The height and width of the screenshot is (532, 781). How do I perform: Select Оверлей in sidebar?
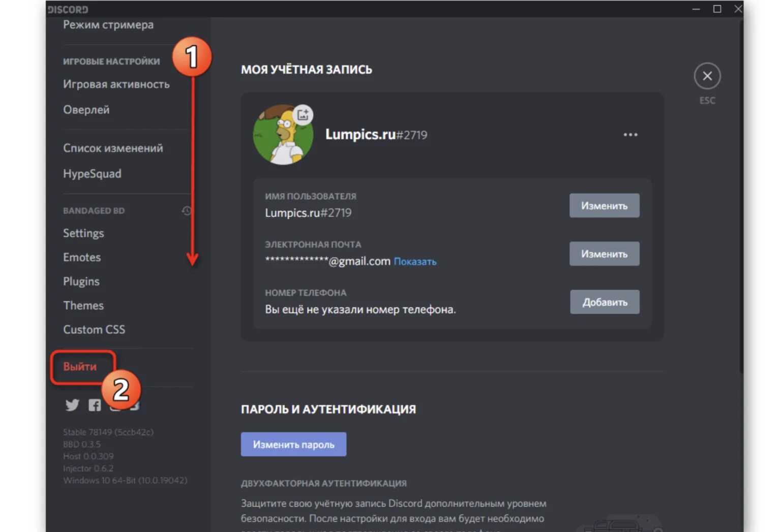coord(86,110)
